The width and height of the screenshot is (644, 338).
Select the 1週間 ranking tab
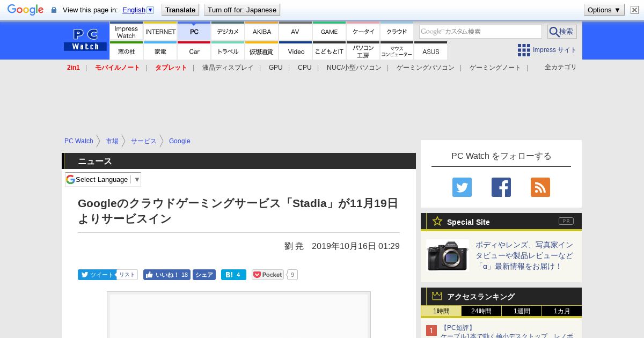pos(522,311)
